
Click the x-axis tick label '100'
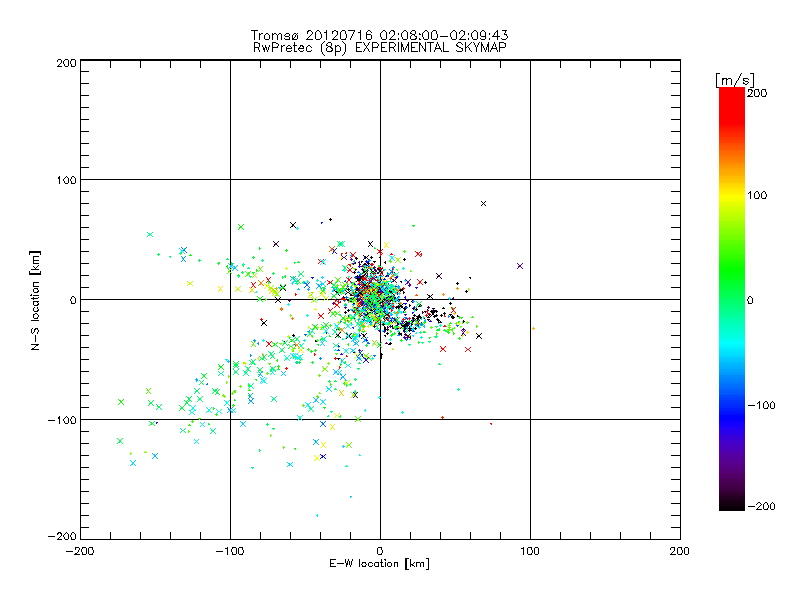tap(530, 551)
